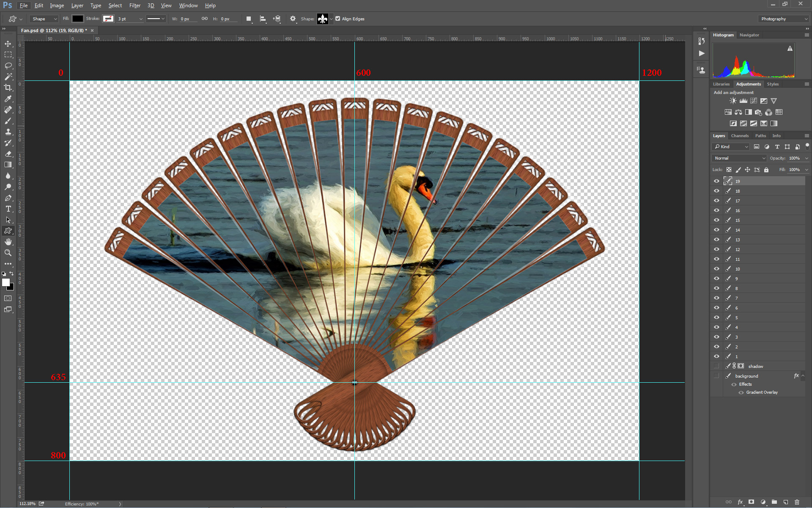812x508 pixels.
Task: Select the Horizontal Type tool
Action: [x=8, y=209]
